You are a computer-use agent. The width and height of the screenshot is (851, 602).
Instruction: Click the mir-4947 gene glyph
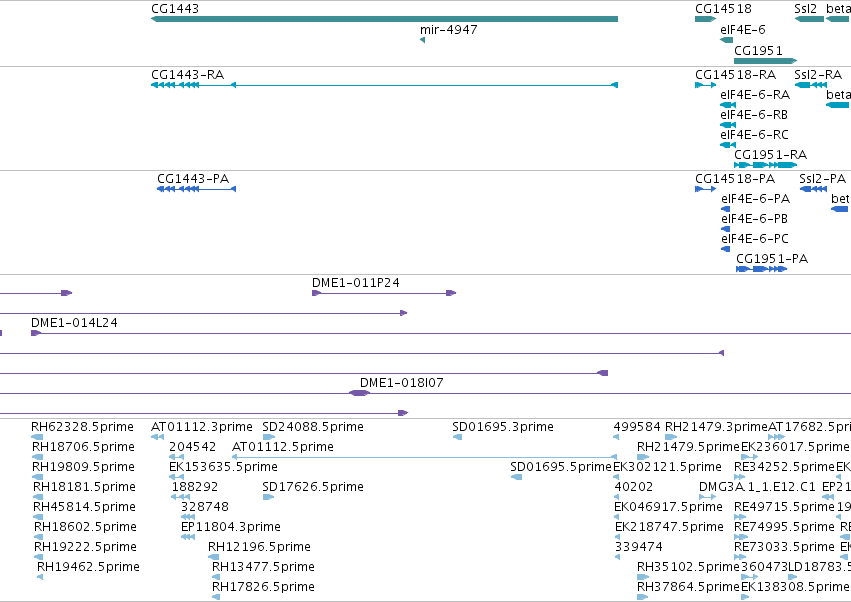pyautogui.click(x=422, y=40)
